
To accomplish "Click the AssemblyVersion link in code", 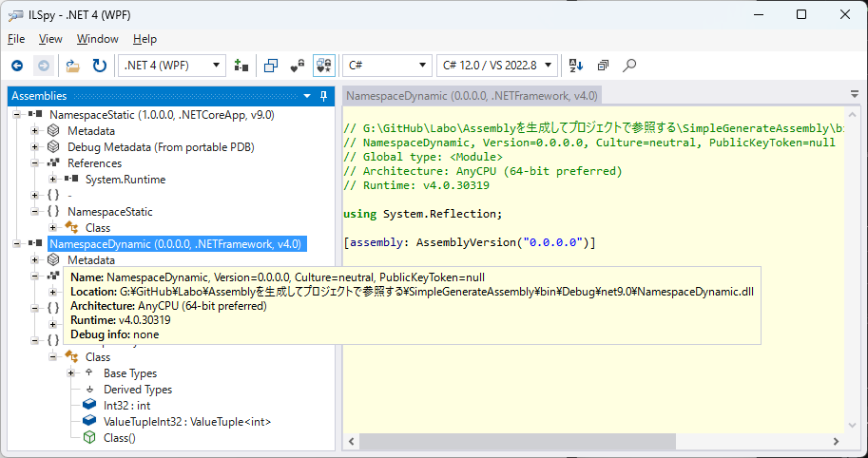I will (468, 243).
